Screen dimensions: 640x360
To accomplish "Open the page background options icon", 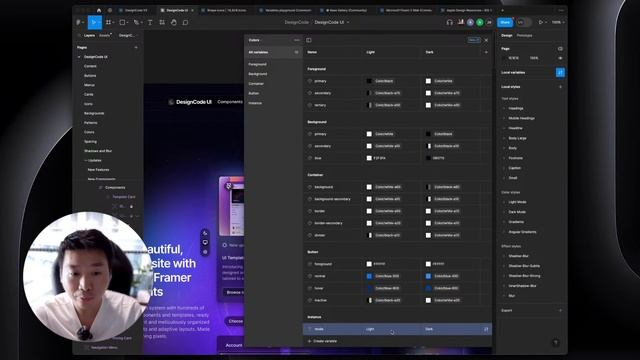I will click(560, 49).
